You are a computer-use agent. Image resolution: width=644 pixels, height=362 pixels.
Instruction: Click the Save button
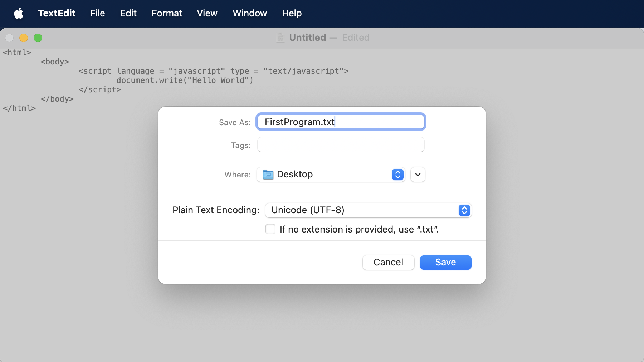coord(445,263)
